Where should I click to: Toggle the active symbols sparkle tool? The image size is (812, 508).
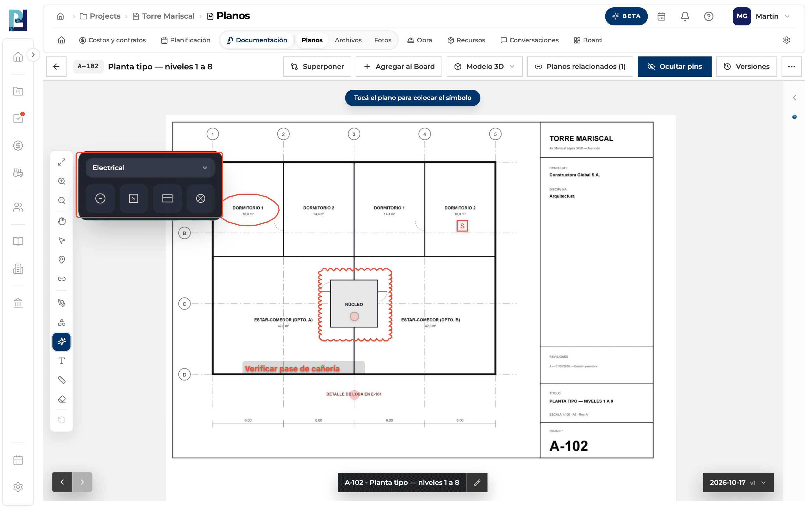(62, 342)
